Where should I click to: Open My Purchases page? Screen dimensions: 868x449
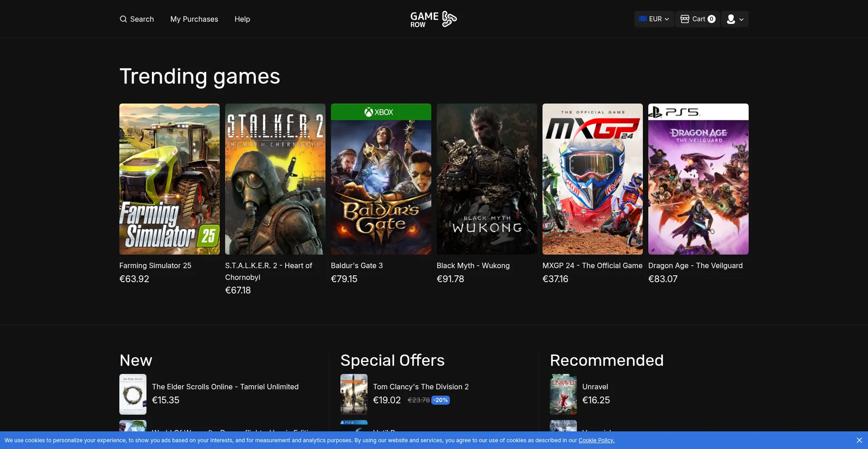194,19
